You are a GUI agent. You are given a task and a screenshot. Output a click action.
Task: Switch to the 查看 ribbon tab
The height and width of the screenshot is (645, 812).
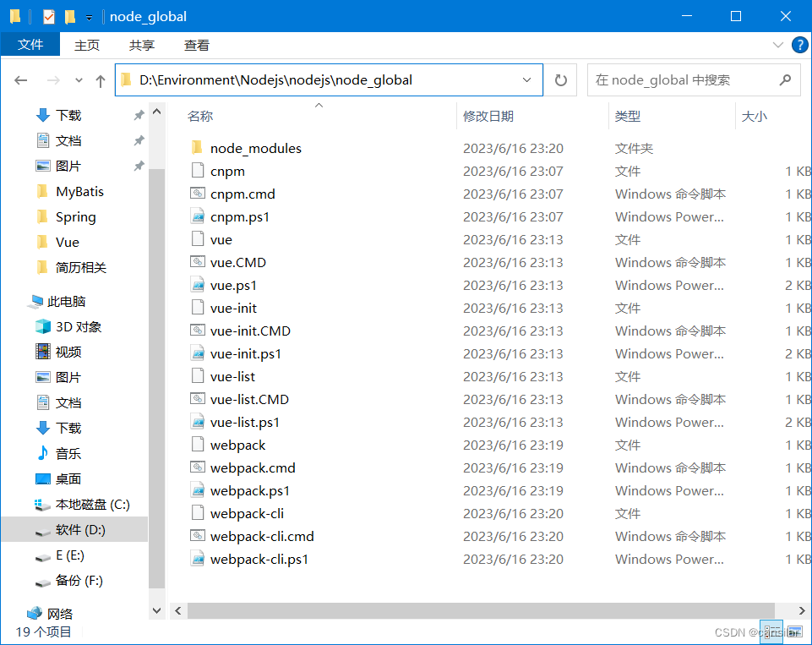click(196, 45)
